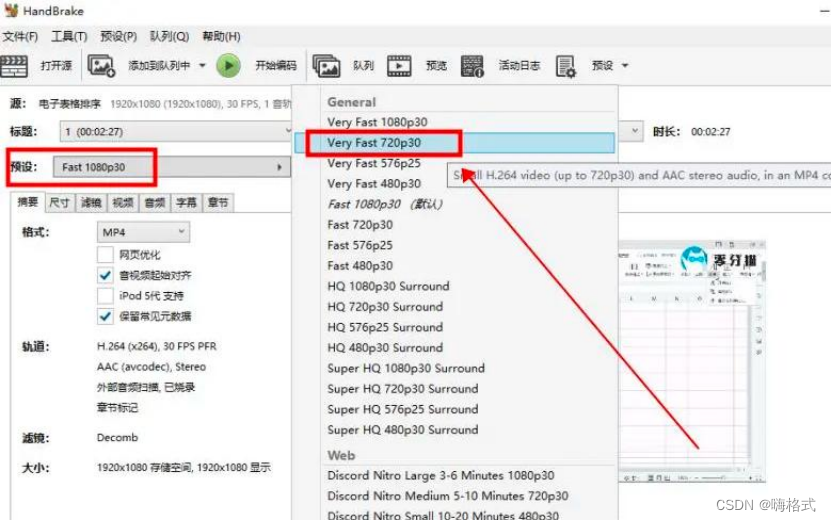Switch to the 字幕 tab

[x=187, y=202]
